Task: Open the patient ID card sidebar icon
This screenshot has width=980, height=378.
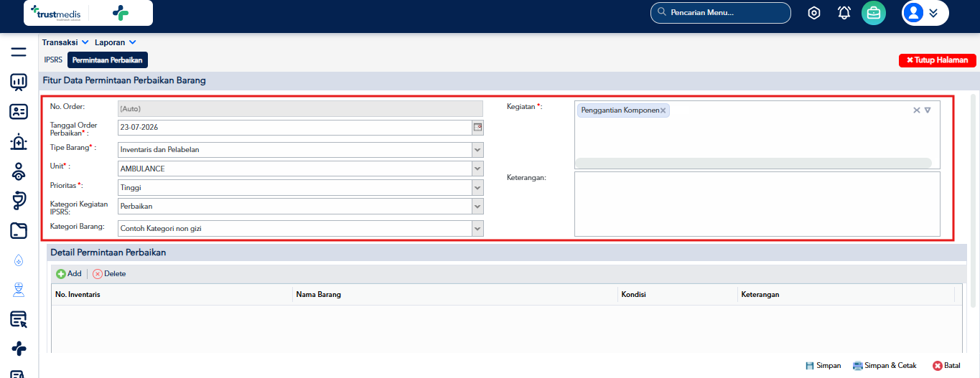Action: 19,112
